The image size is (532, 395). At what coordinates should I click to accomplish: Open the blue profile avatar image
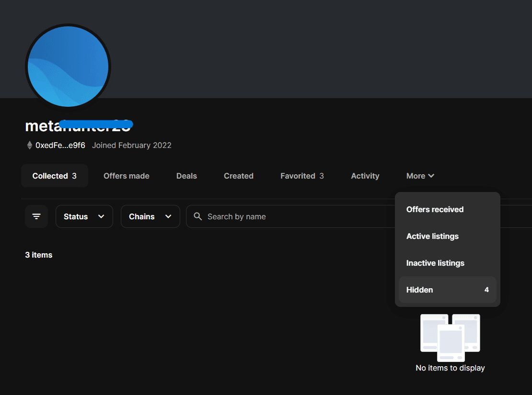point(68,66)
